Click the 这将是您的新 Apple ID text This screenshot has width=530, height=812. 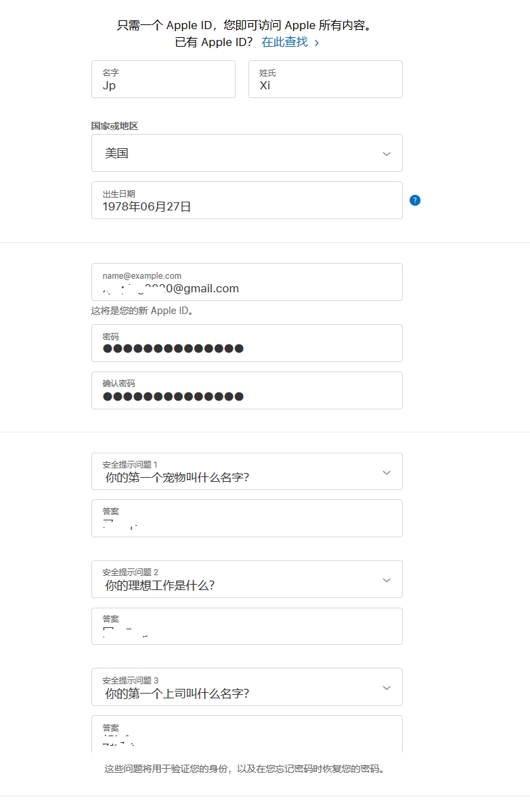(x=143, y=311)
